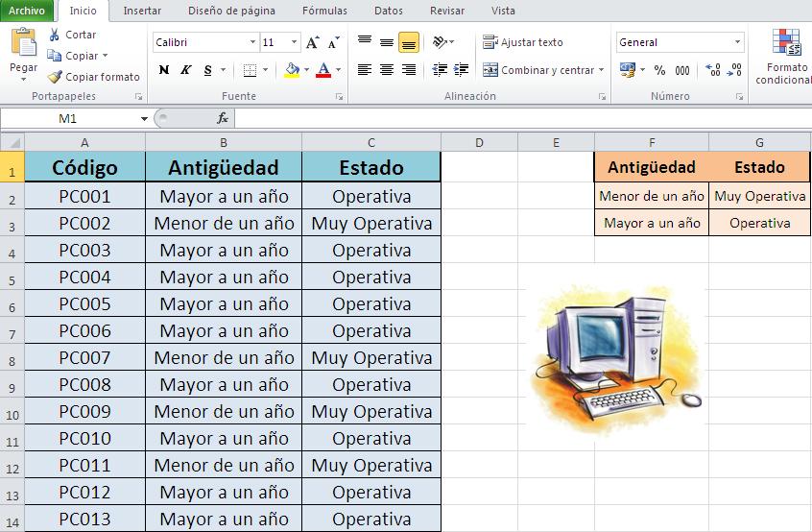812x532 pixels.
Task: Toggle bottom vertical alignment
Action: point(409,42)
